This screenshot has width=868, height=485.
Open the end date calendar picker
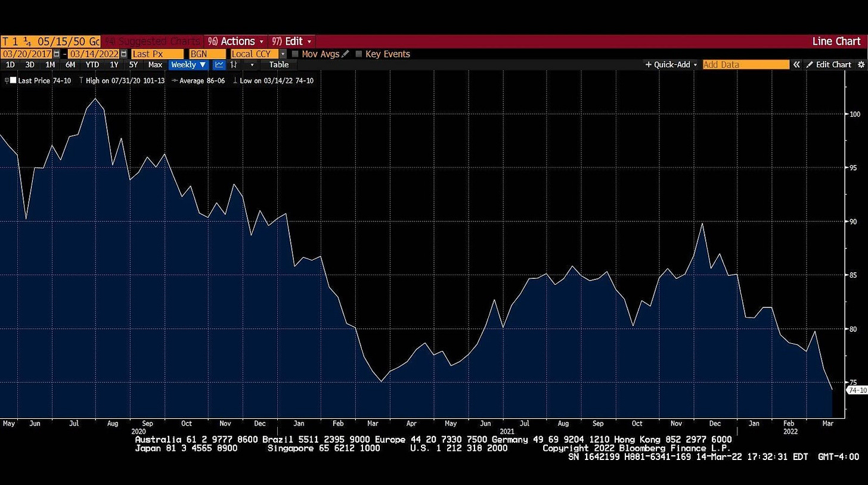coord(124,54)
